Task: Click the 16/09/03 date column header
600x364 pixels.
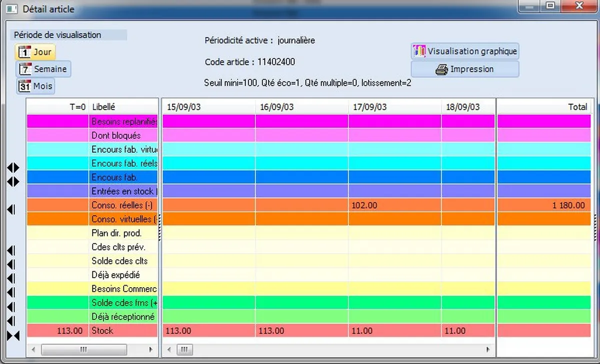Action: (302, 107)
